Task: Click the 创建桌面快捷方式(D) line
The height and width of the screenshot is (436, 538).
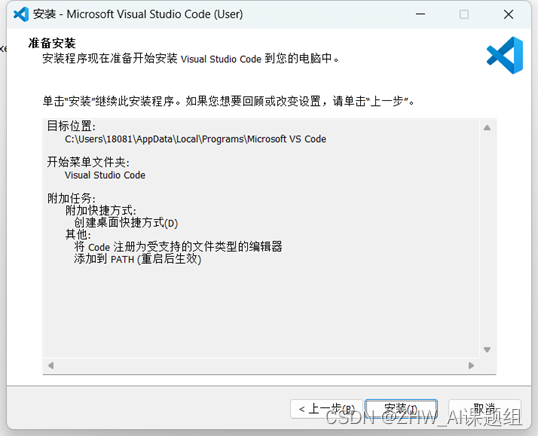Action: point(126,223)
